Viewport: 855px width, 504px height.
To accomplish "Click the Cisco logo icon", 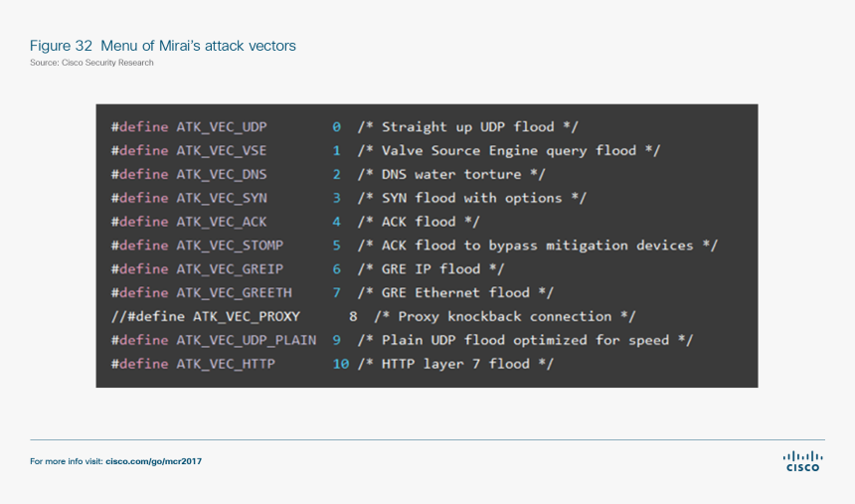I will point(802,460).
